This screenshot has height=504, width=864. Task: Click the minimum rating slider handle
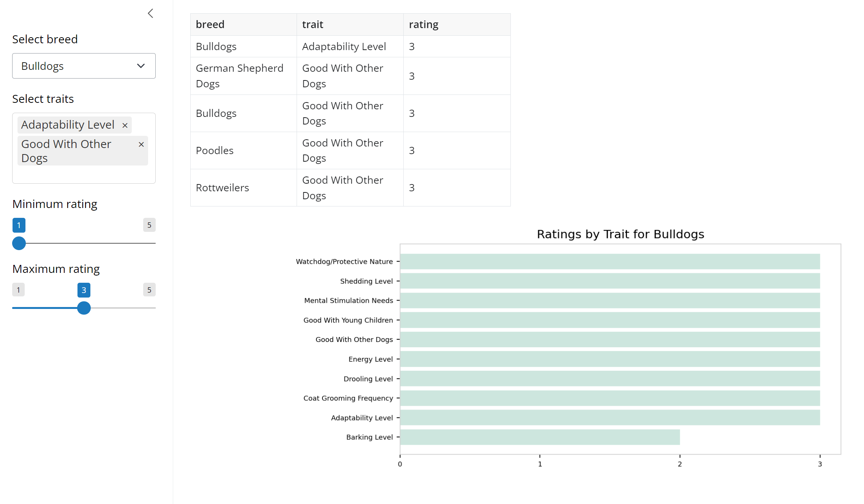19,243
